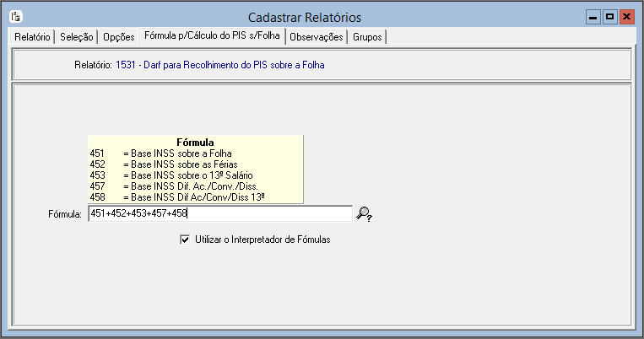Maximize the Cadastrar Relatórios window
The image size is (644, 339).
point(609,17)
